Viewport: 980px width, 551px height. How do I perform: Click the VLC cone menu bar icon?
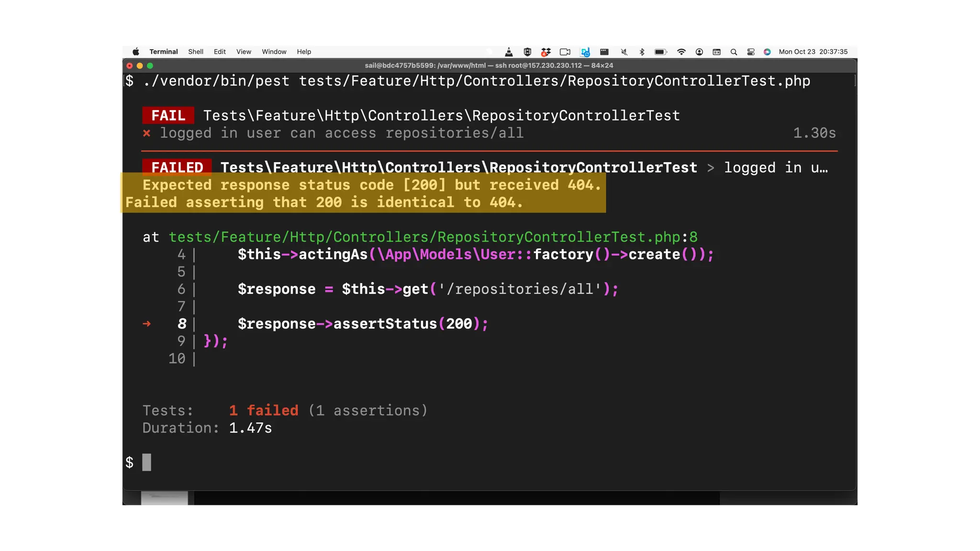509,52
